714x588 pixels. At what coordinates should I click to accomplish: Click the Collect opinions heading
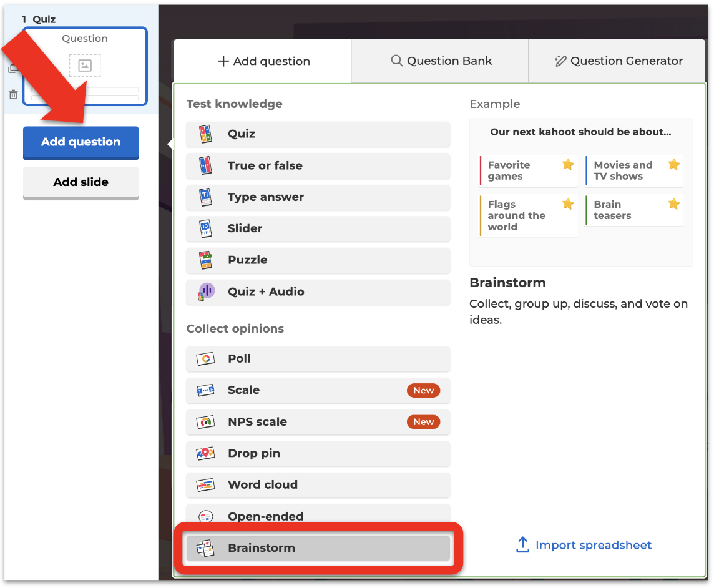[x=235, y=328]
